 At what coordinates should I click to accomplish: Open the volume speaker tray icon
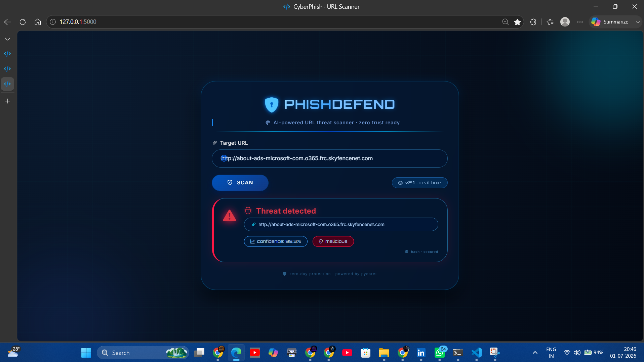(x=577, y=353)
